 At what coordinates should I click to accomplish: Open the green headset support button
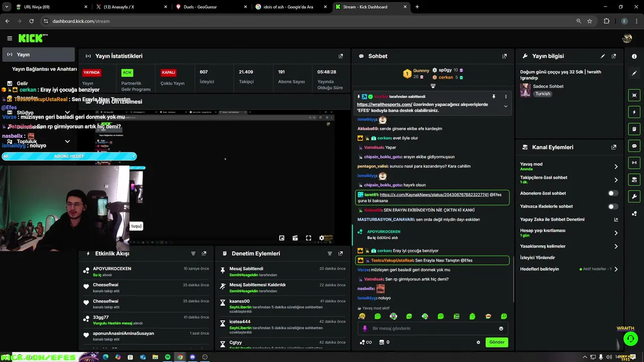(x=630, y=339)
